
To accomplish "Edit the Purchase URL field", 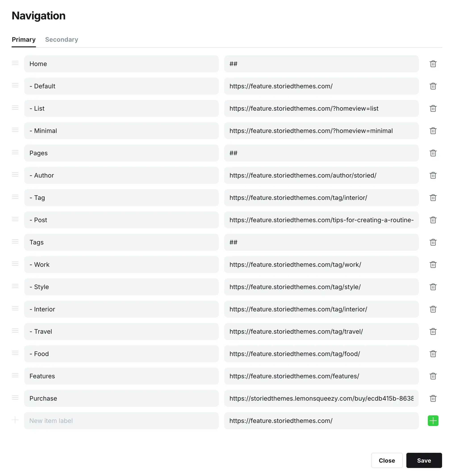I will tap(321, 398).
